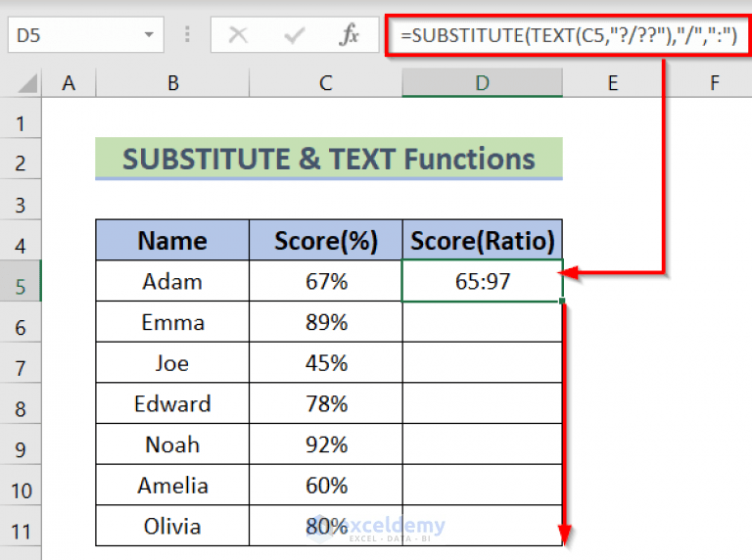Image resolution: width=752 pixels, height=560 pixels.
Task: Click the Name Box showing D5
Action: pyautogui.click(x=86, y=34)
